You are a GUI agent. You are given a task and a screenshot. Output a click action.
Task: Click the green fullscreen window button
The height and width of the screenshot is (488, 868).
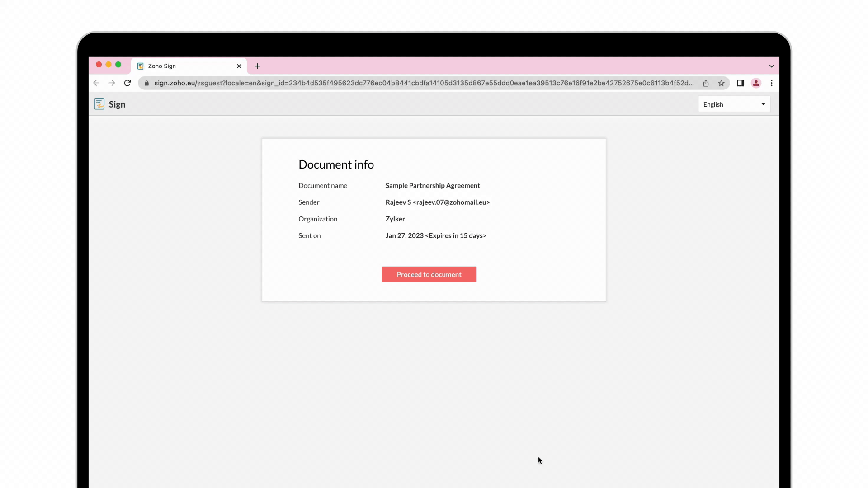118,65
